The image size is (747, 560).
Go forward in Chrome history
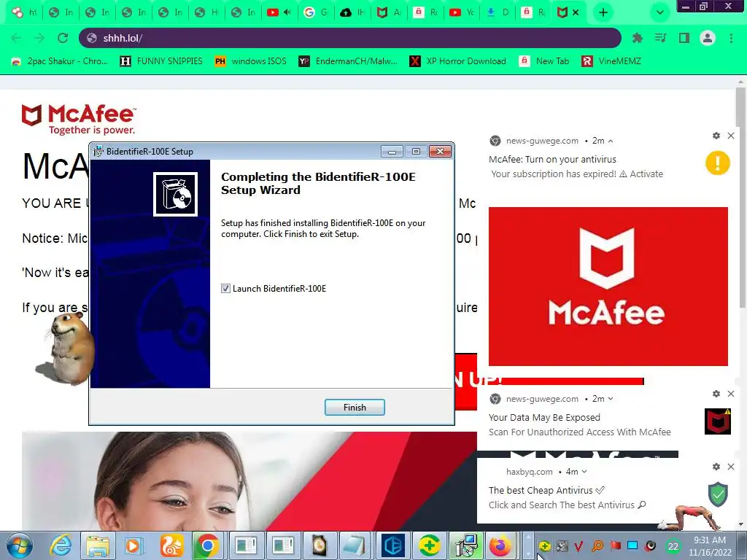39,38
